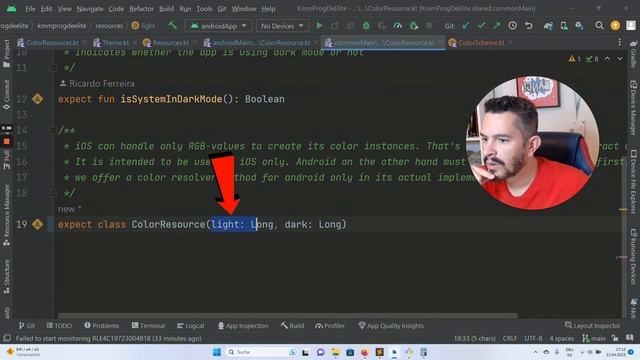The height and width of the screenshot is (360, 640).
Task: Open the App Inspection tool window
Action: point(243,326)
